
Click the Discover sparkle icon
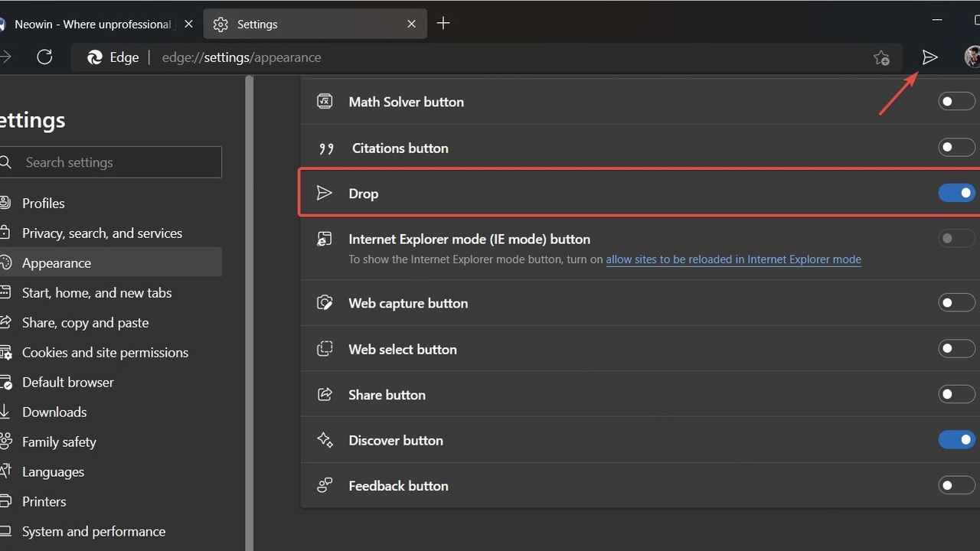pyautogui.click(x=325, y=440)
